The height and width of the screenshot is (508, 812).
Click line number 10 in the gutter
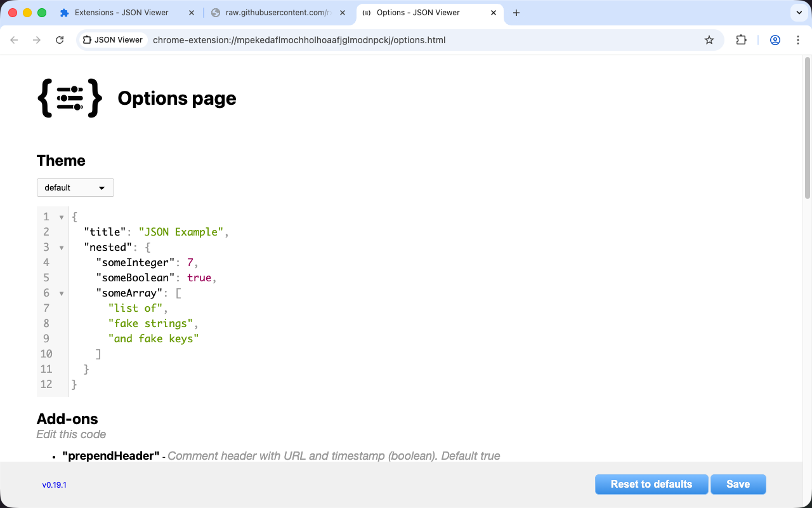click(46, 354)
